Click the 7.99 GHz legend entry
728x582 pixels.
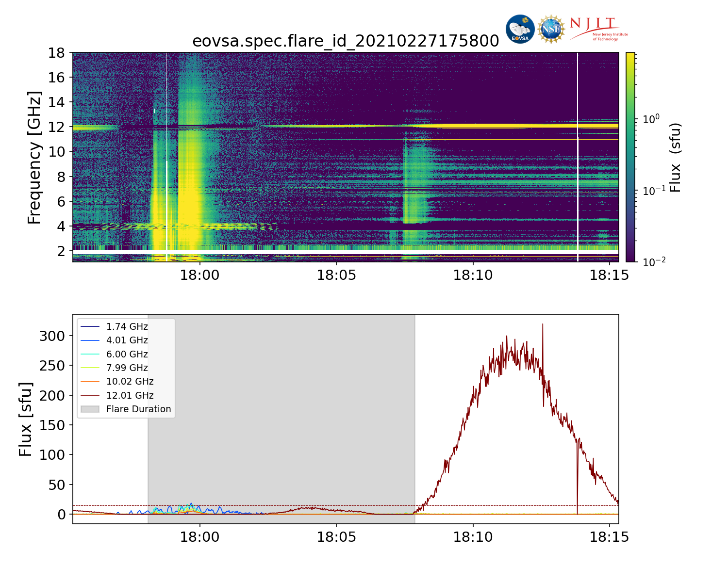pyautogui.click(x=127, y=368)
